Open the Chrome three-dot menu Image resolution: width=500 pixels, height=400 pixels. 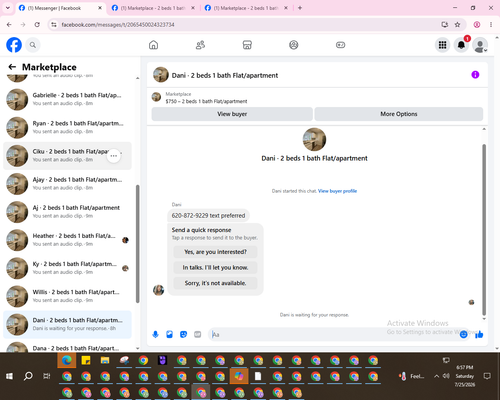click(491, 25)
